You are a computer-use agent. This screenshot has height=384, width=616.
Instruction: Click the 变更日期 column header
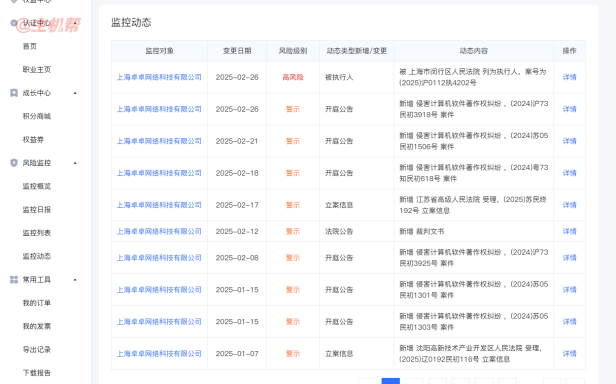tap(237, 51)
